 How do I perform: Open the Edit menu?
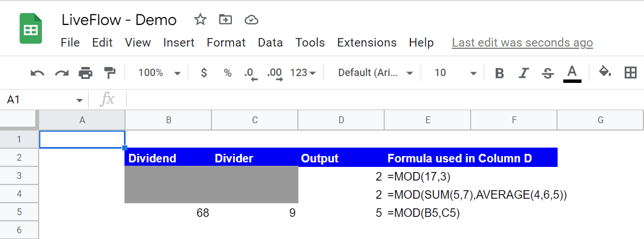(102, 43)
